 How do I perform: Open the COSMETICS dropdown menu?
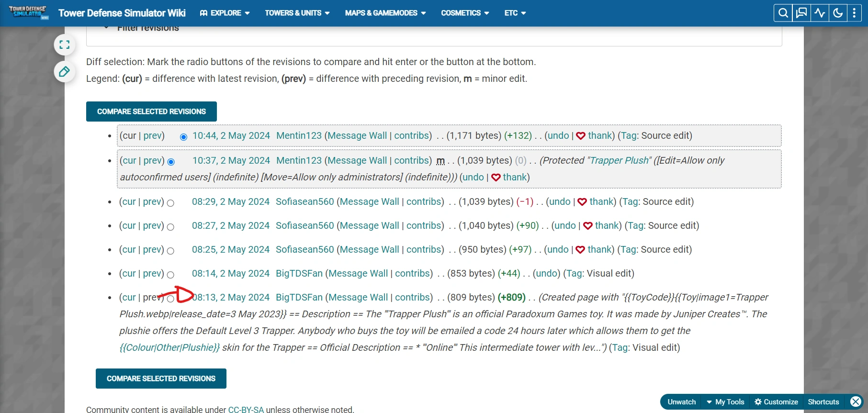pyautogui.click(x=465, y=13)
